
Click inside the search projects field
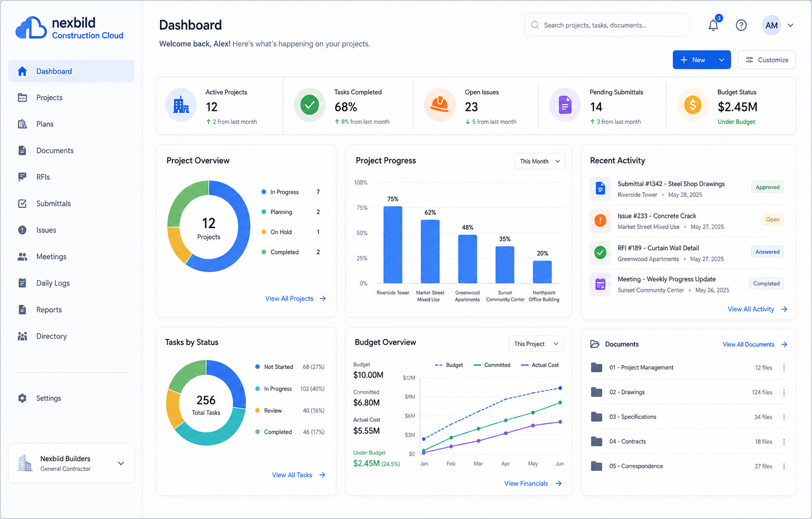[x=607, y=25]
